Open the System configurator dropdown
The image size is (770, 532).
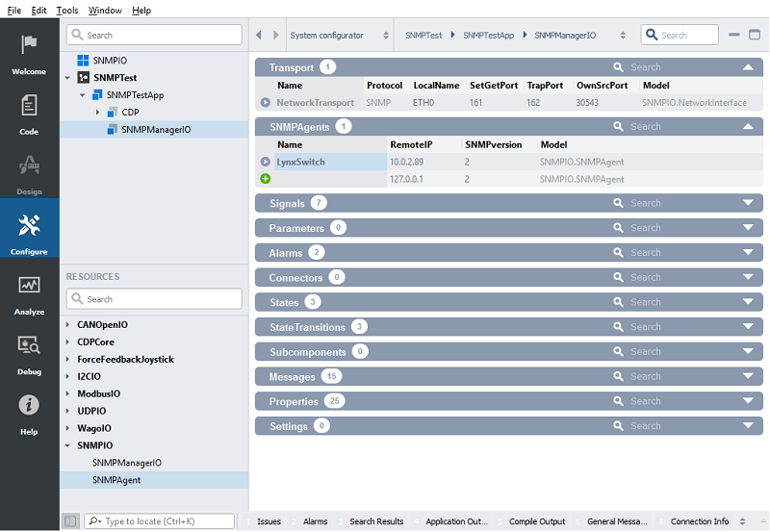point(386,36)
